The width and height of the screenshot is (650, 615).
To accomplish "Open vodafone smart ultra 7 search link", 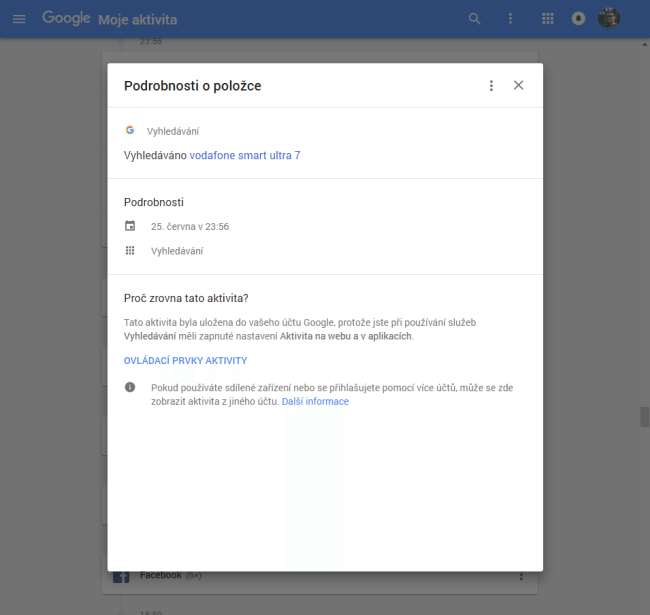I will pyautogui.click(x=245, y=155).
